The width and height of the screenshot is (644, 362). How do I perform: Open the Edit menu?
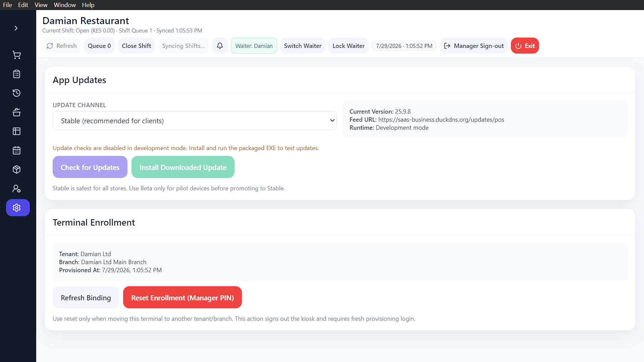(x=23, y=5)
